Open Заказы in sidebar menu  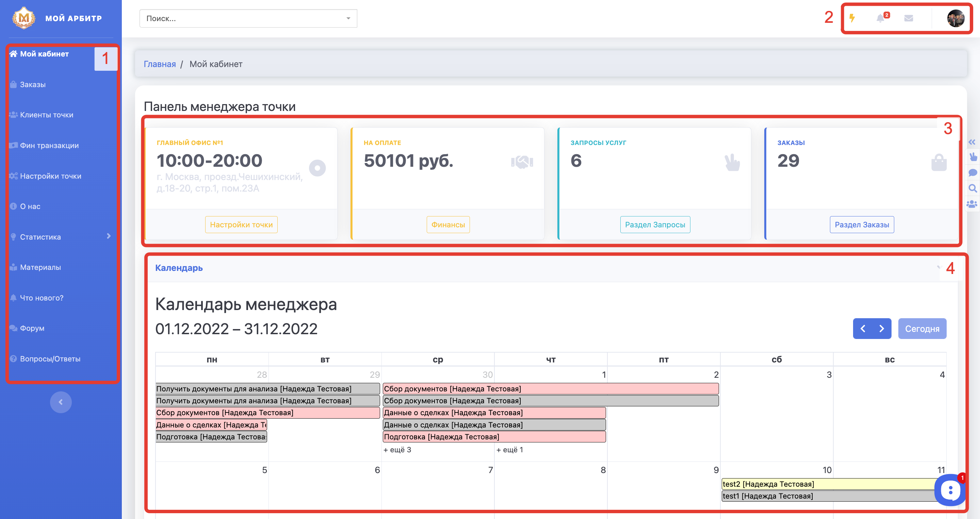(x=33, y=84)
